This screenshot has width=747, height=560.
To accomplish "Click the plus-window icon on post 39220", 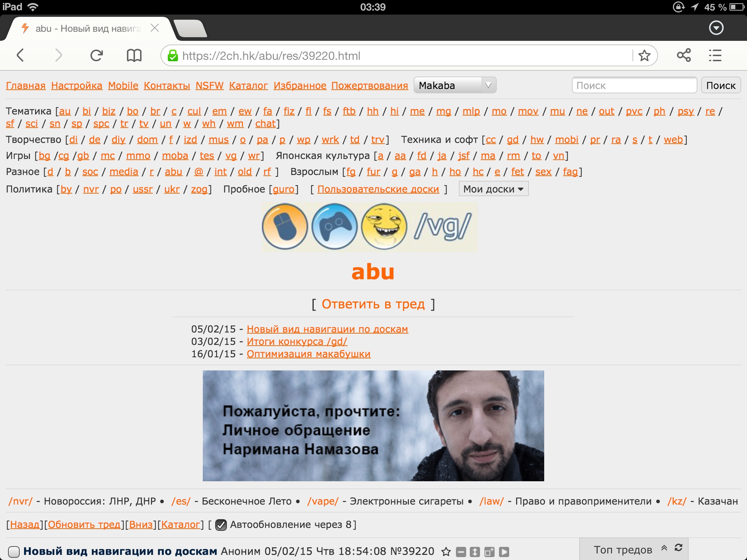I will pyautogui.click(x=489, y=552).
